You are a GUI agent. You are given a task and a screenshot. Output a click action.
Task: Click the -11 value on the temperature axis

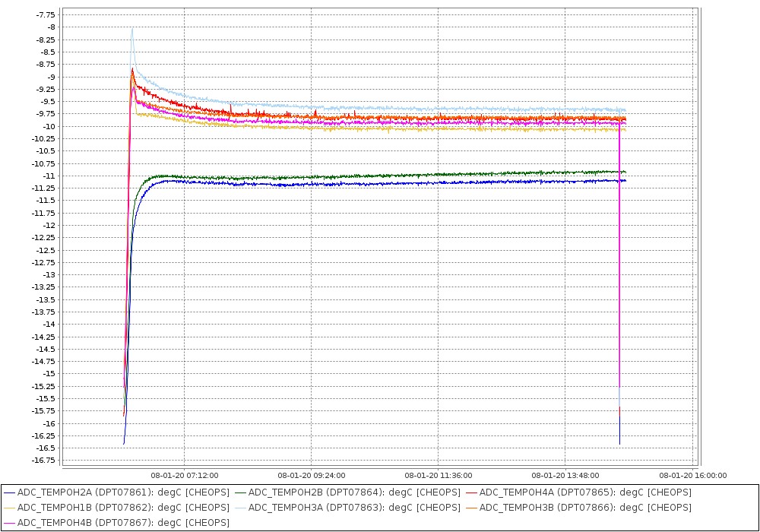49,176
